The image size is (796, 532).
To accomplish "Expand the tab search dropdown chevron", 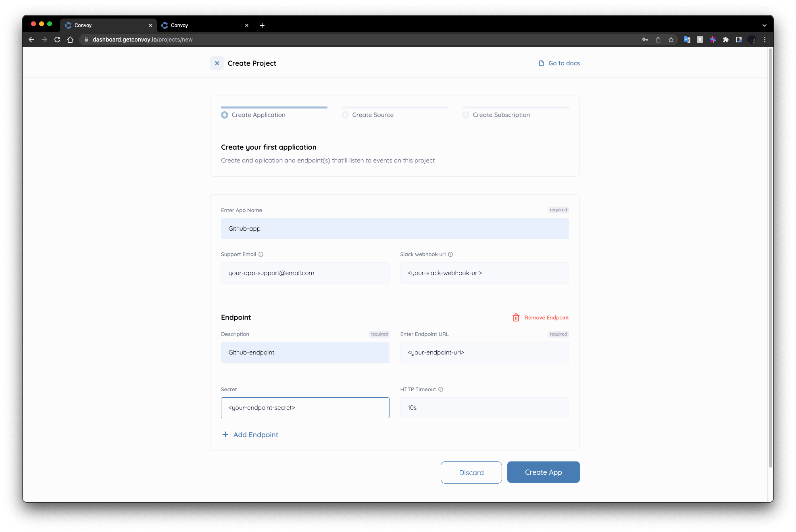I will click(764, 25).
